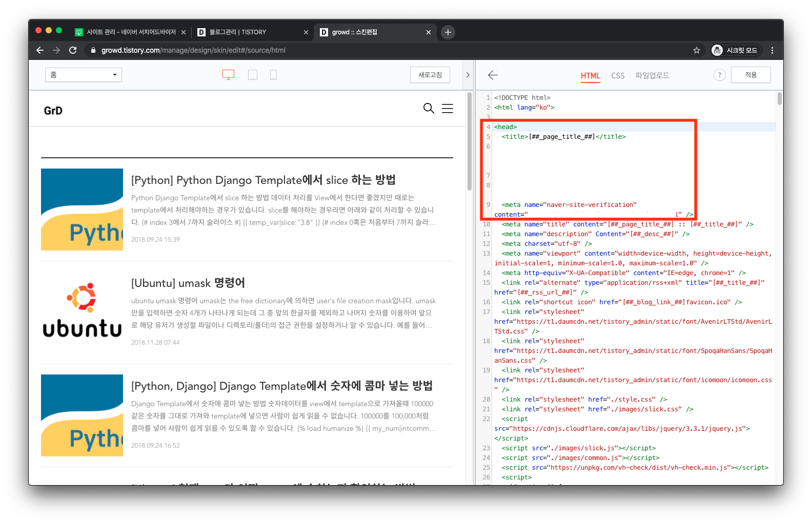Screen dimensions: 812x523
Task: Click the GrD blog logo
Action: (x=53, y=111)
